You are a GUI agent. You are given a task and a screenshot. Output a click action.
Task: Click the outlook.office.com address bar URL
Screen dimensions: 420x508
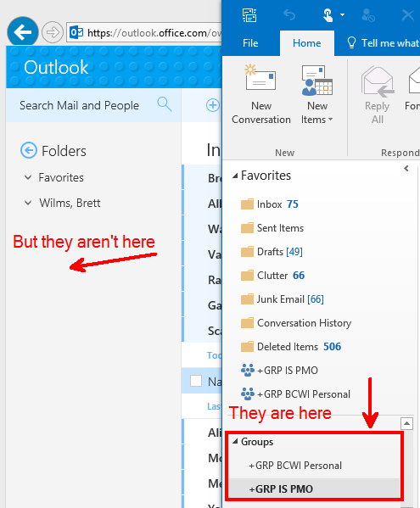click(154, 33)
